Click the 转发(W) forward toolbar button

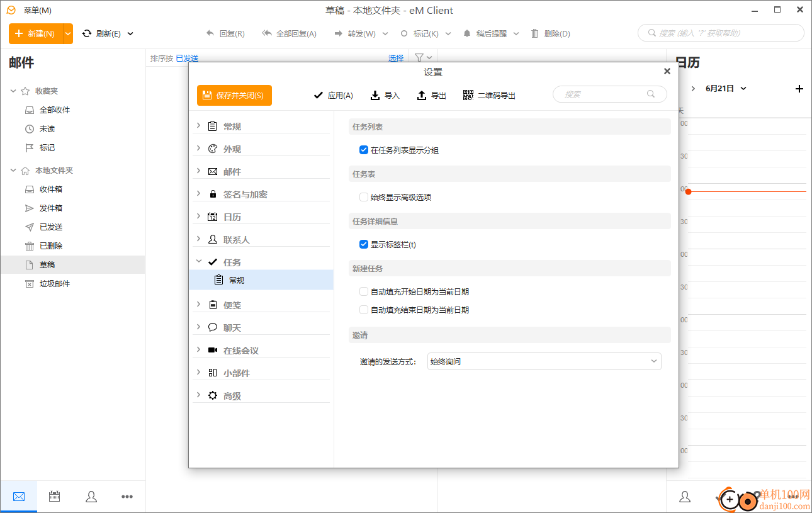(355, 33)
